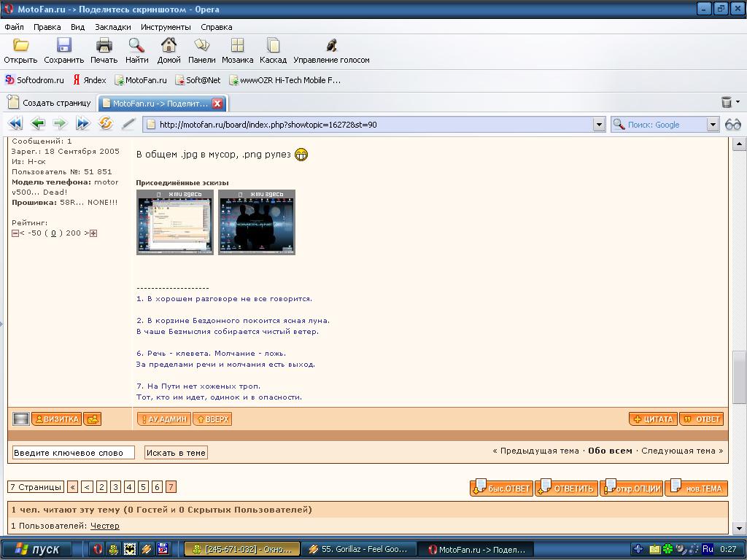
Task: Click the green clover tray icon
Action: [668, 549]
